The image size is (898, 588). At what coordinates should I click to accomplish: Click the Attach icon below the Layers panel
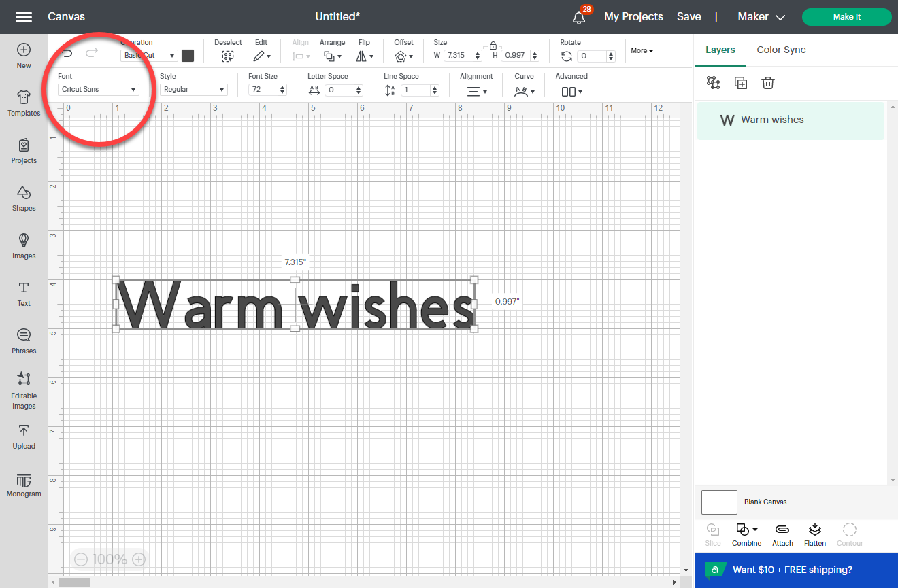[782, 535]
